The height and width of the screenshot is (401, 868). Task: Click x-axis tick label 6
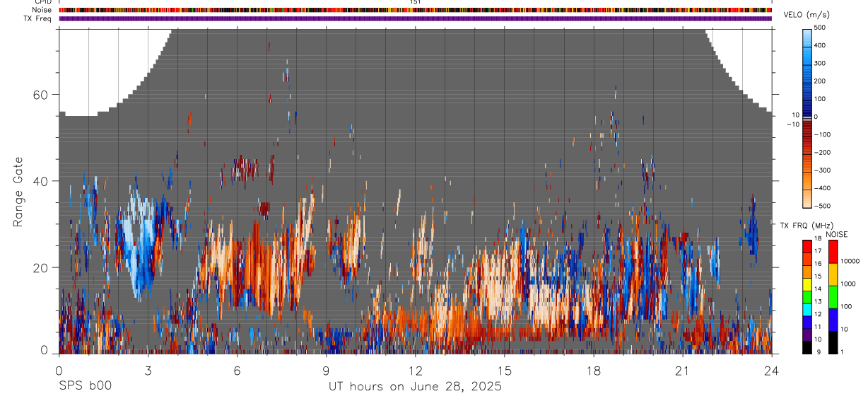coord(237,371)
